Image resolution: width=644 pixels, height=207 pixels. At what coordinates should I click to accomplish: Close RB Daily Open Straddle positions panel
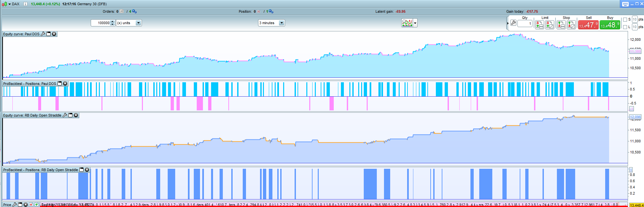(x=87, y=170)
